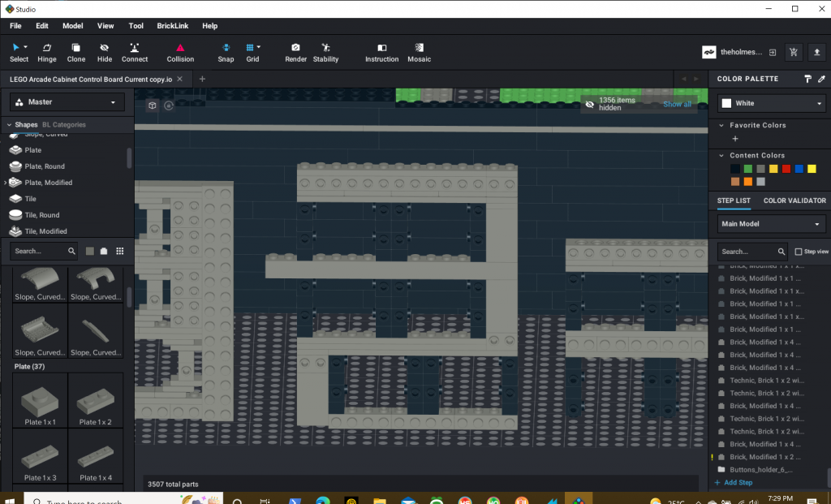This screenshot has height=504, width=831.
Task: Show all hidden items
Action: 678,106
